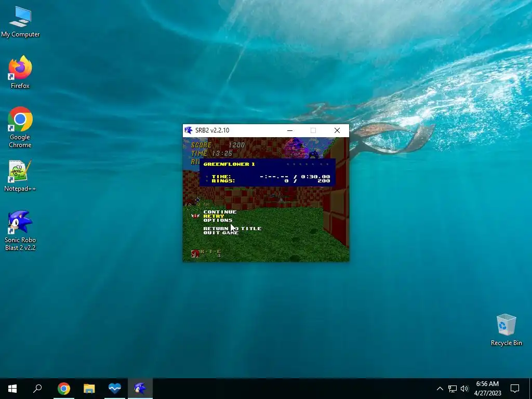
Task: Open the My Computer desktop icon
Action: click(x=20, y=22)
